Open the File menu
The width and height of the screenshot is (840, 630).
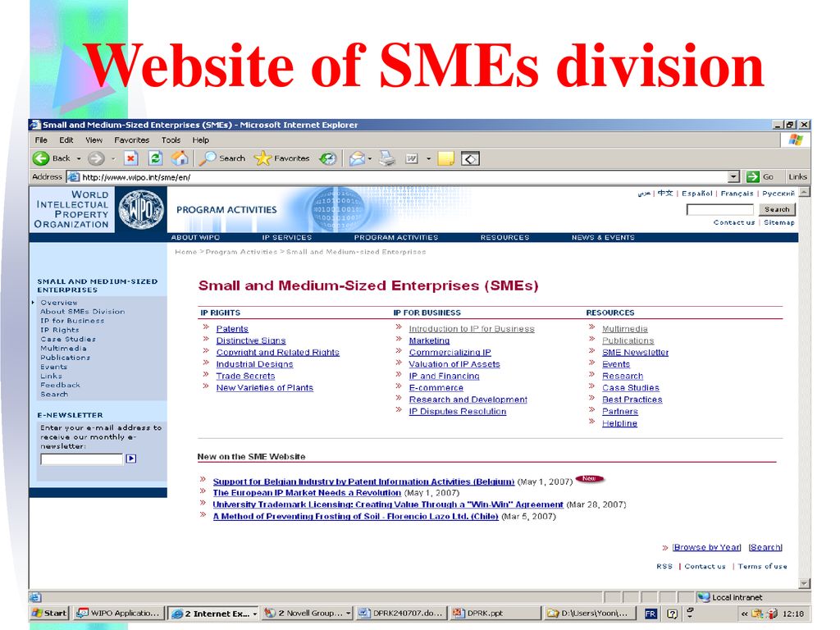41,139
